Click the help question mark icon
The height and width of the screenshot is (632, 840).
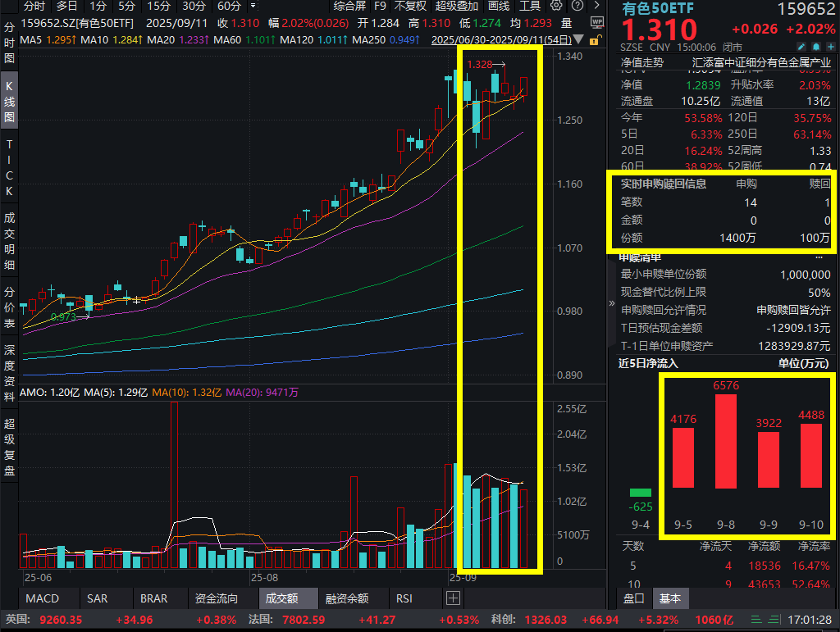577,7
